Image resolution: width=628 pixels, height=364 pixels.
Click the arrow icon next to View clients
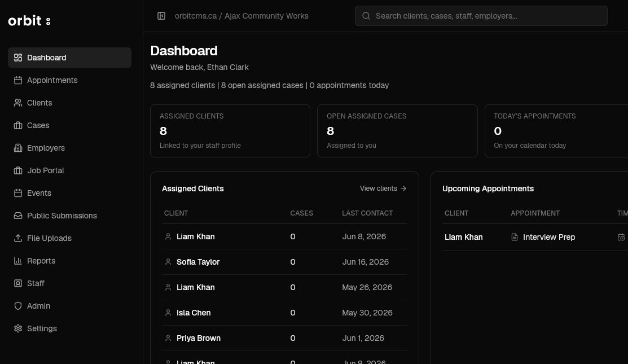[x=403, y=188]
